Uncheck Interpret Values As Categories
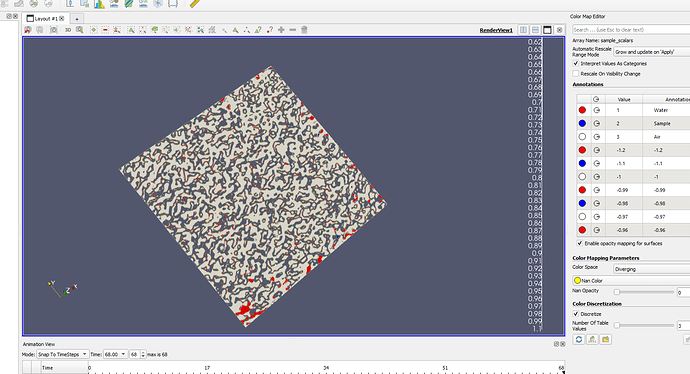This screenshot has height=374, width=690. click(576, 63)
